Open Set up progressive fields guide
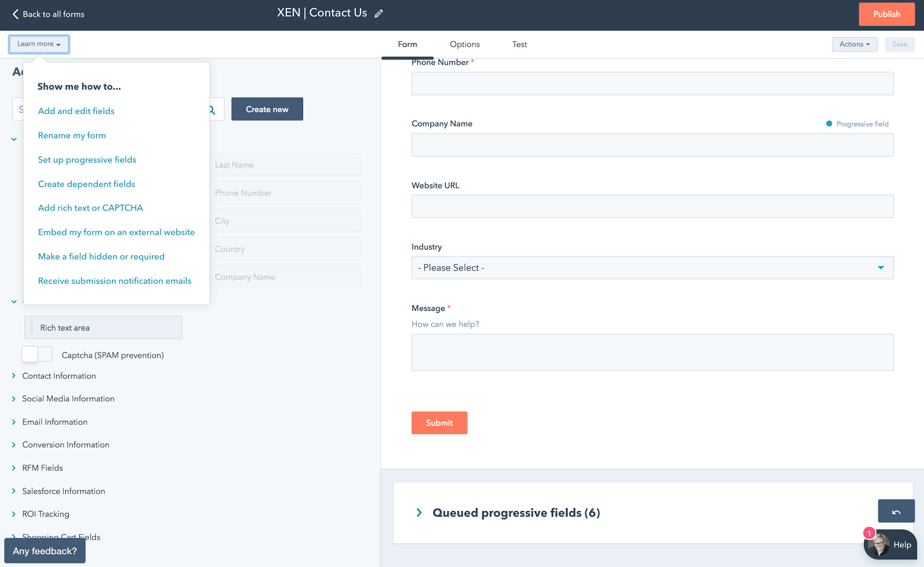This screenshot has height=567, width=924. coord(87,160)
